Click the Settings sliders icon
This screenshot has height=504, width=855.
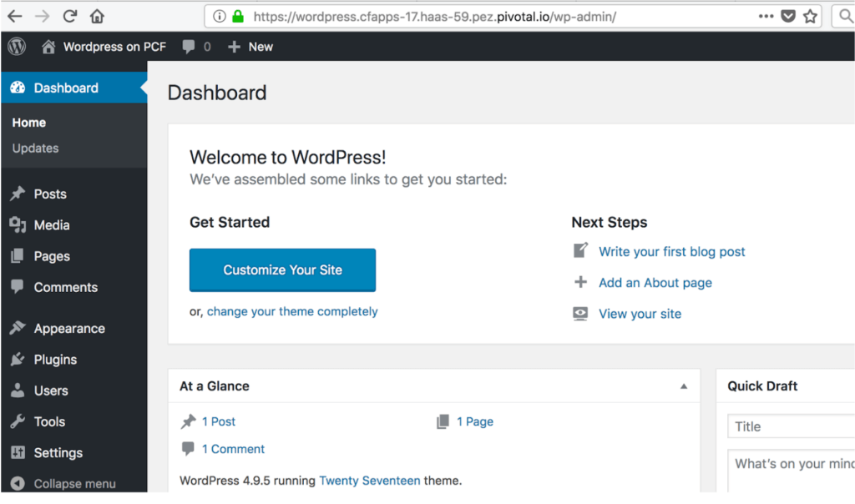[18, 452]
